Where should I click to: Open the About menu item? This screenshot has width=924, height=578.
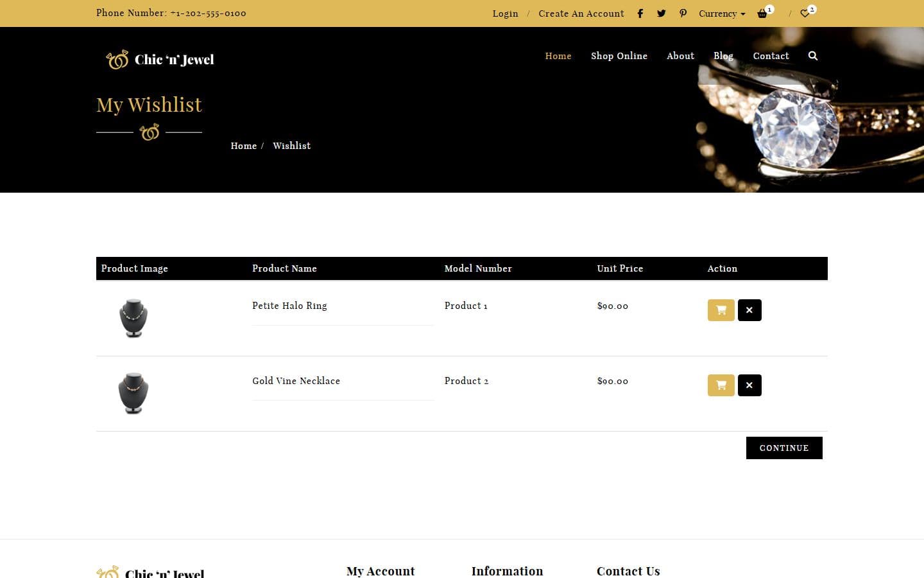pyautogui.click(x=680, y=56)
